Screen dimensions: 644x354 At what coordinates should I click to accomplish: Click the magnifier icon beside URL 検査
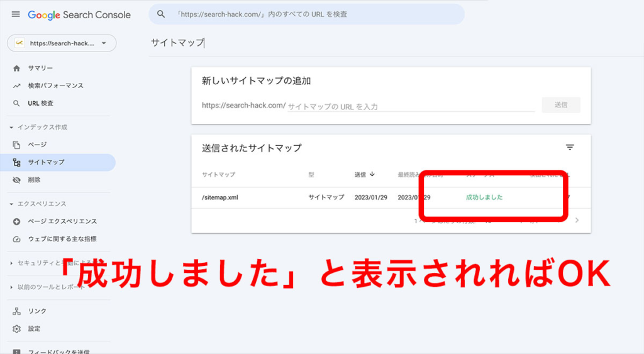pyautogui.click(x=16, y=104)
